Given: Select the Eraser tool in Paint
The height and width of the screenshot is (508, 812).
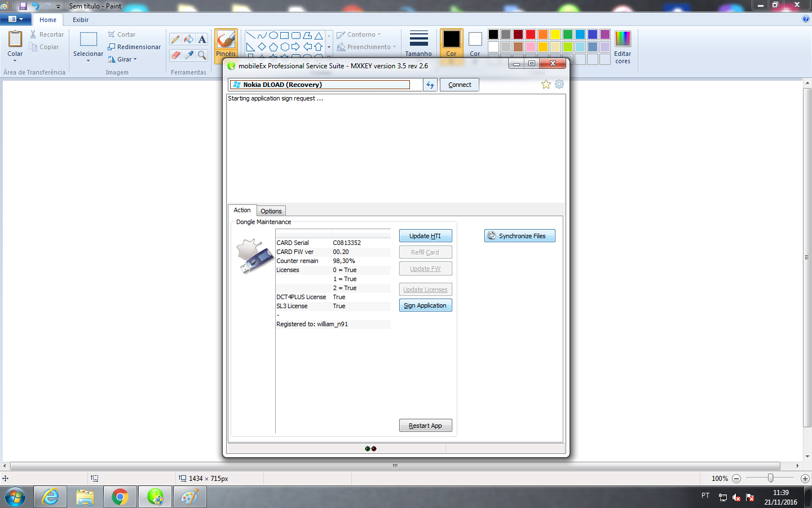Looking at the screenshot, I should pyautogui.click(x=175, y=55).
